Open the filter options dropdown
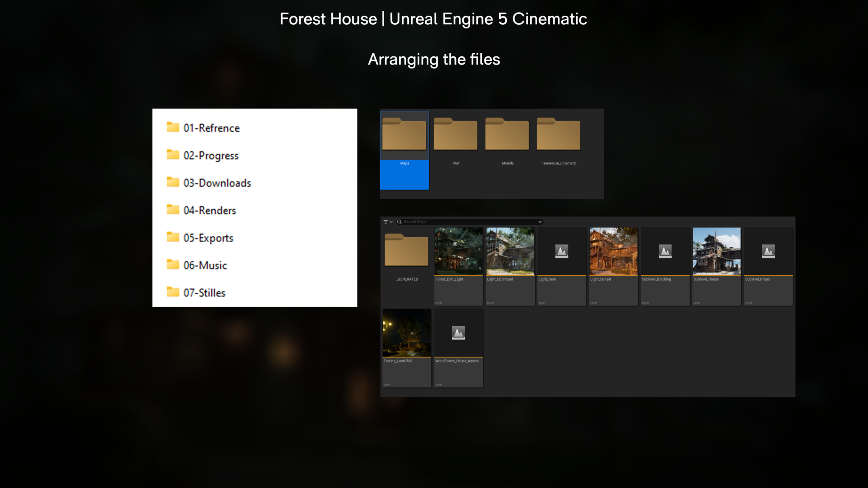 388,222
